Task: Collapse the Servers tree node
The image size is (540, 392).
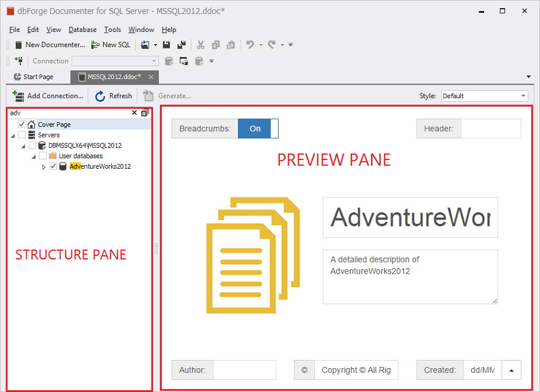Action: (x=13, y=136)
